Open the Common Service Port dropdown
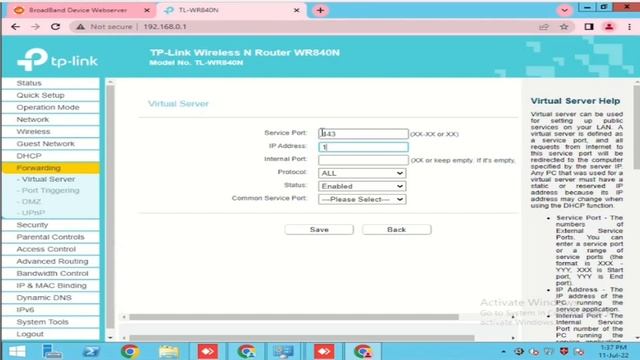Viewport: 640px width, 360px height. click(x=362, y=199)
